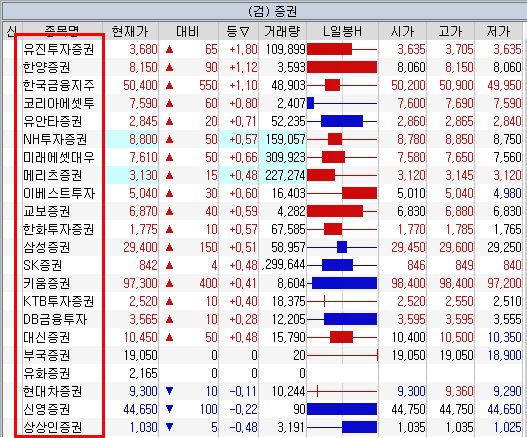Click the L일봉H column header
The width and height of the screenshot is (527, 438).
[x=342, y=32]
